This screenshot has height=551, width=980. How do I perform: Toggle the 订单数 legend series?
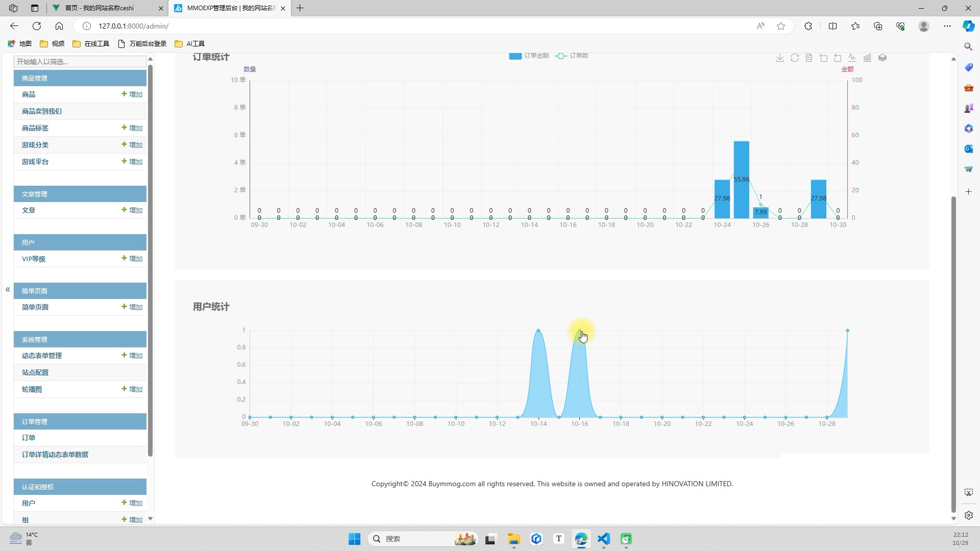coord(572,56)
